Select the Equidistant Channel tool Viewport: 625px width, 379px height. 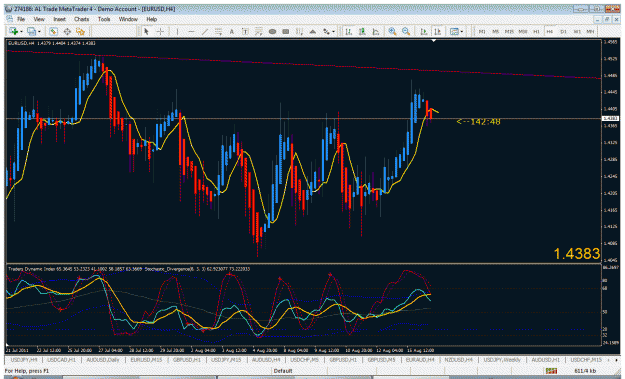218,31
